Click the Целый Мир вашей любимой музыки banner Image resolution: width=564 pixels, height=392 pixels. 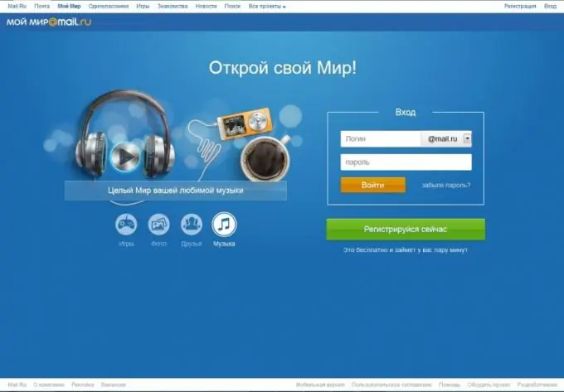[176, 191]
